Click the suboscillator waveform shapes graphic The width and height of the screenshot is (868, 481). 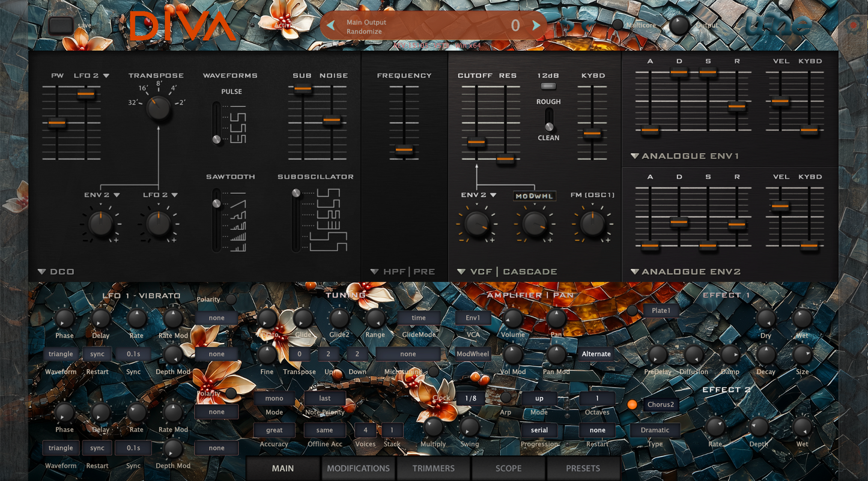coord(329,220)
